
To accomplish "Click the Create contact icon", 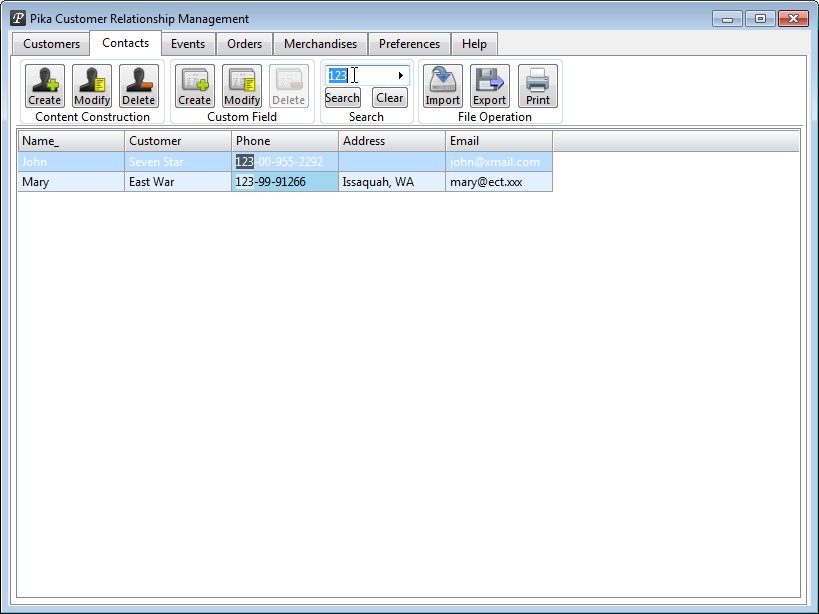I will [x=45, y=86].
